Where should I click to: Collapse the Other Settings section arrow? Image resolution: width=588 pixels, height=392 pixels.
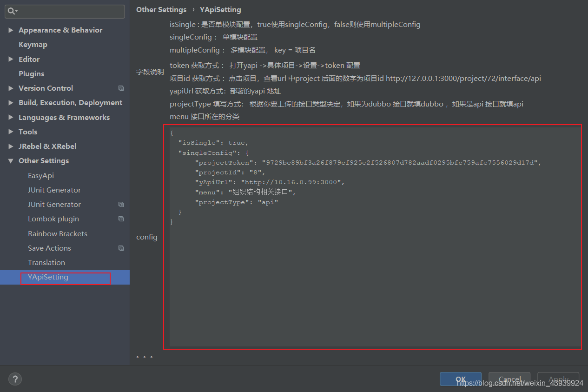coord(11,161)
